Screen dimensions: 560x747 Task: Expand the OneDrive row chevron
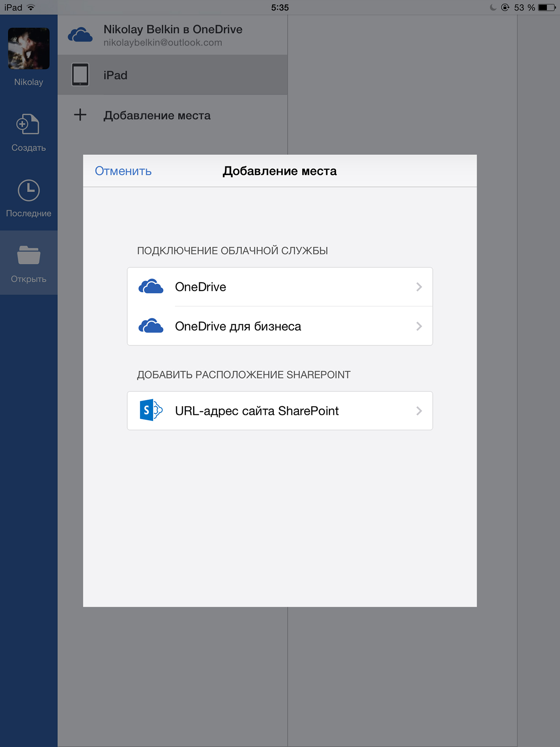point(419,287)
